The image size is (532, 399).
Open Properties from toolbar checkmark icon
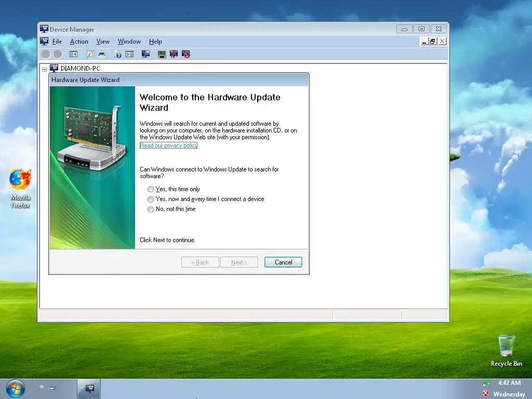click(90, 54)
